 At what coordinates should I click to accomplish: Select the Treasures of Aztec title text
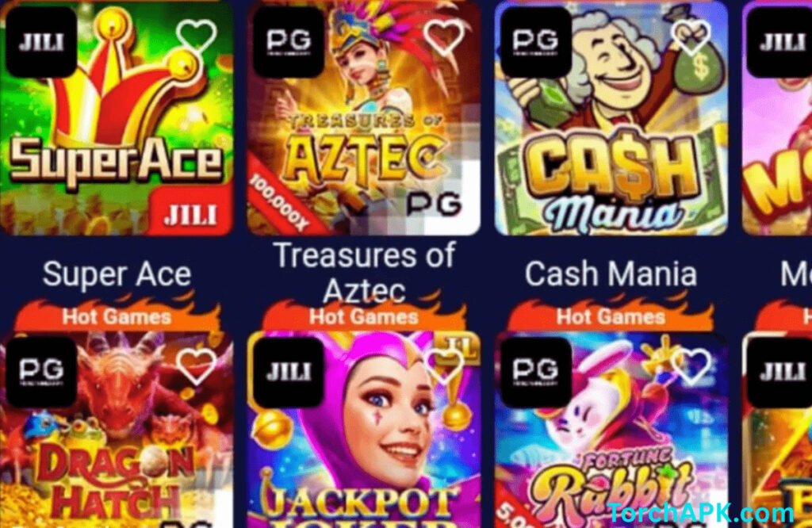click(364, 273)
